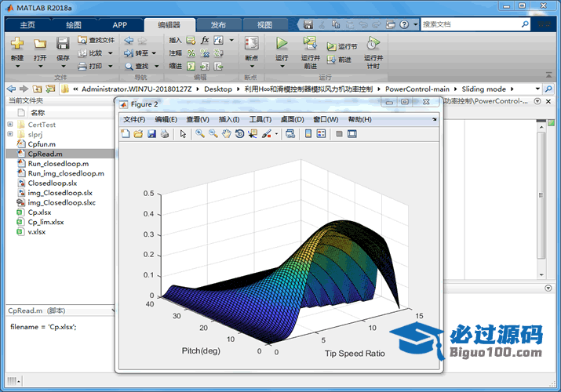Click the Save figure disk icon
Screen dimensions: 561x392
tap(151, 134)
